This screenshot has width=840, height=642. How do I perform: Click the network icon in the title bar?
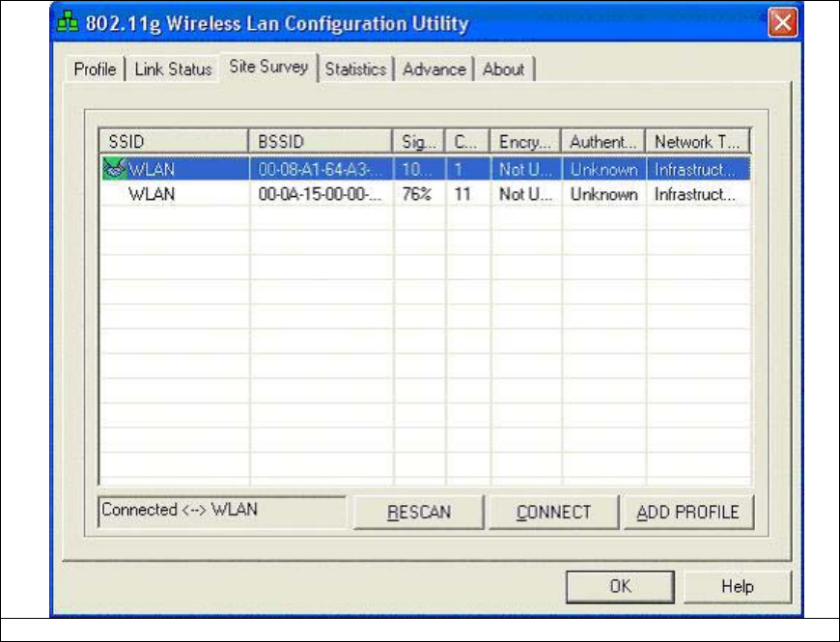68,23
